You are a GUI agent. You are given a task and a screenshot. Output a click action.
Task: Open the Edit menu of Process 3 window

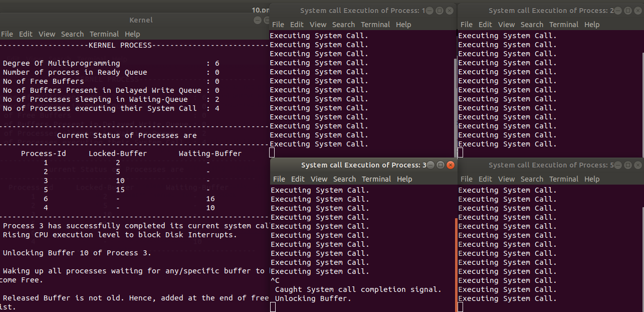(x=298, y=179)
